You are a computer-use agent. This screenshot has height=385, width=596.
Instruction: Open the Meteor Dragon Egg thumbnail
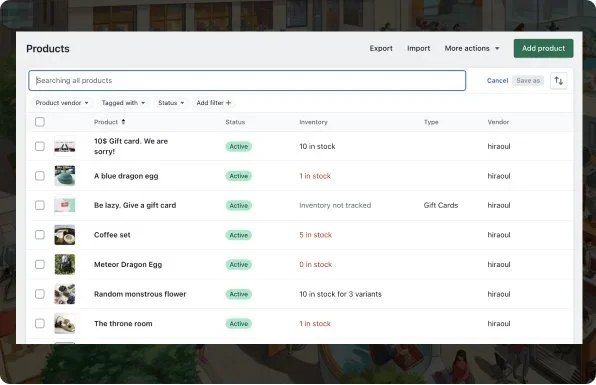pyautogui.click(x=65, y=264)
